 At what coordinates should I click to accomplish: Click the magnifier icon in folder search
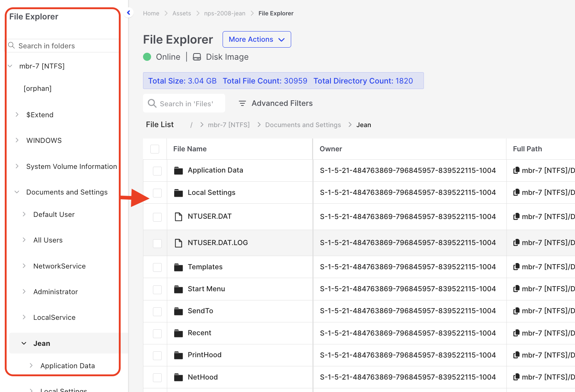coord(12,45)
